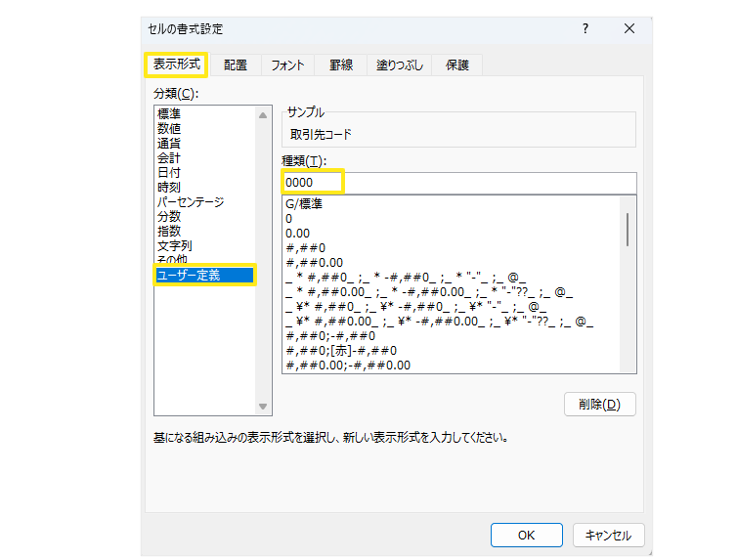Screen dimensions: 737x560
Task: Click the 種類 format input field
Action: 459,183
